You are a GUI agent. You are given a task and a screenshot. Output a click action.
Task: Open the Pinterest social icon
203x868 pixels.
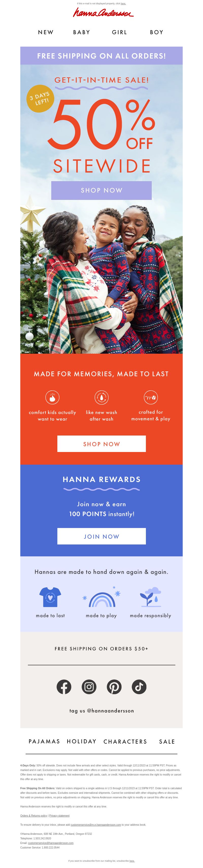(114, 687)
